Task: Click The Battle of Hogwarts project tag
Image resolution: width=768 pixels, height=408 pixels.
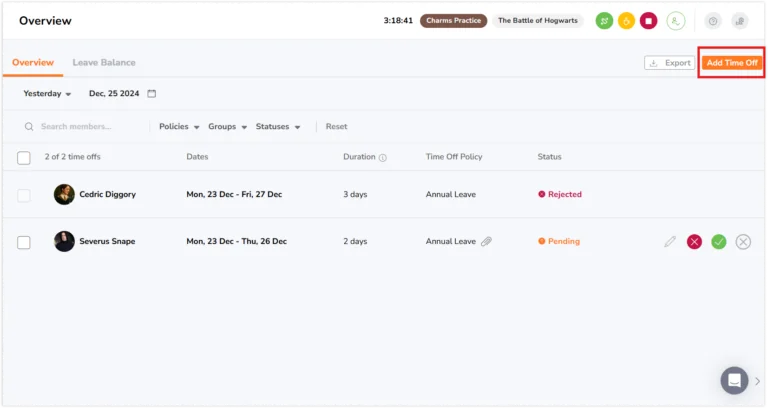Action: click(x=538, y=21)
